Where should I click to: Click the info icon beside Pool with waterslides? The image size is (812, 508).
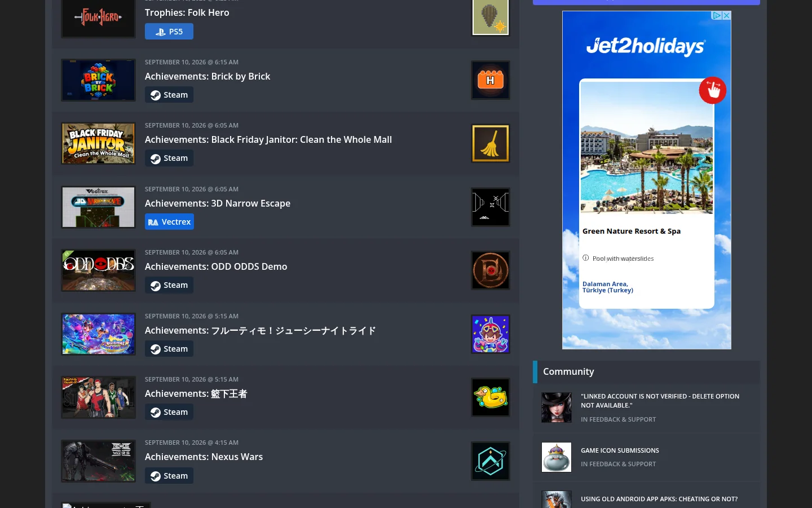point(586,258)
